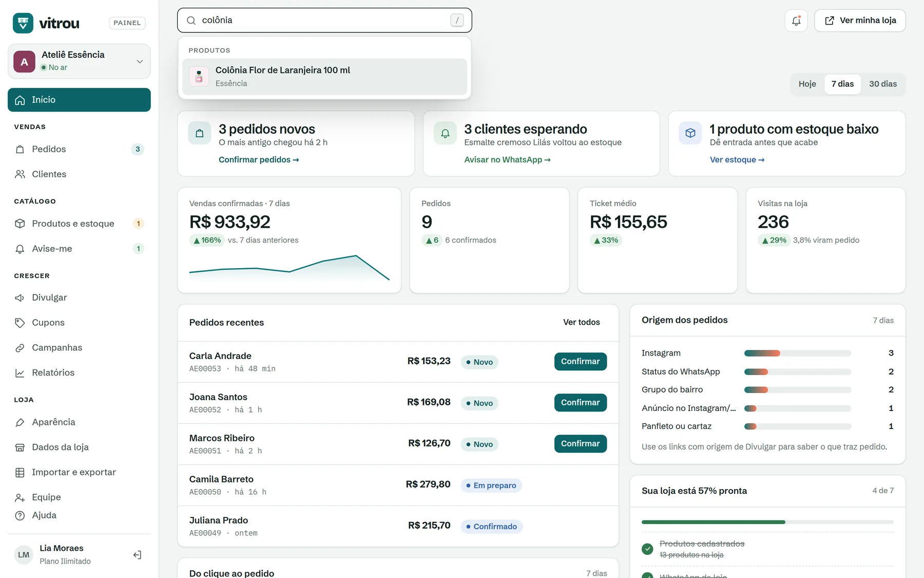This screenshot has height=578, width=924.
Task: Click the Produtos e estoque box icon
Action: click(20, 223)
